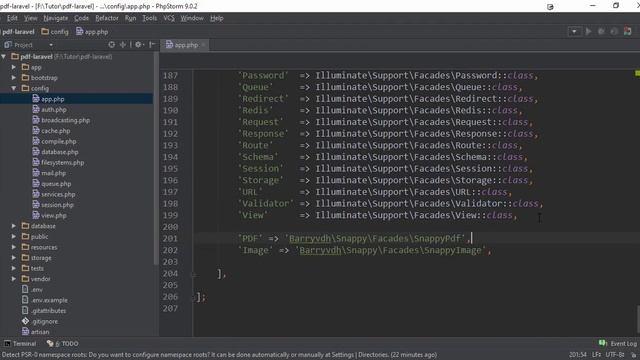Click the config folder icon in breadcrumb

pos(45,31)
